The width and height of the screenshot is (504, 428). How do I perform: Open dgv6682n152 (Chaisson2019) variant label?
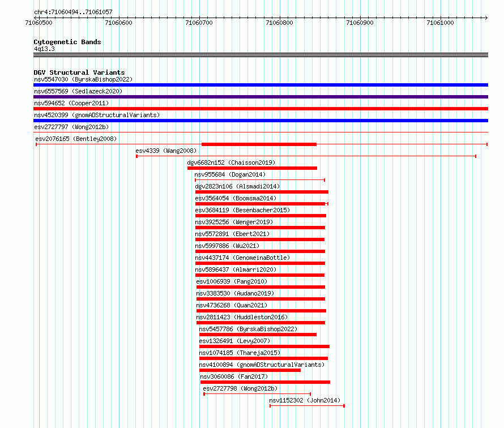pyautogui.click(x=231, y=162)
